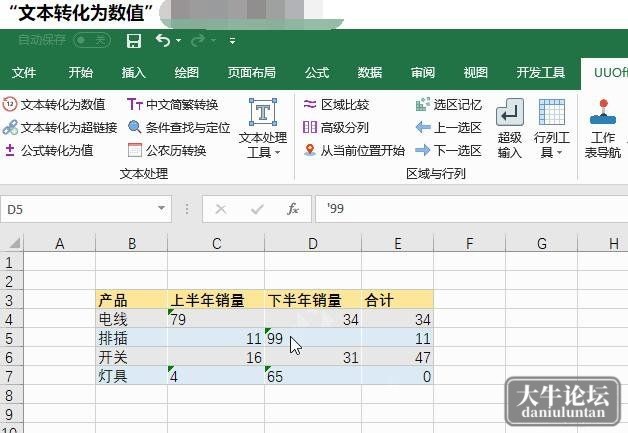628x433 pixels.
Task: Click the 超级输入 button
Action: coord(509,129)
